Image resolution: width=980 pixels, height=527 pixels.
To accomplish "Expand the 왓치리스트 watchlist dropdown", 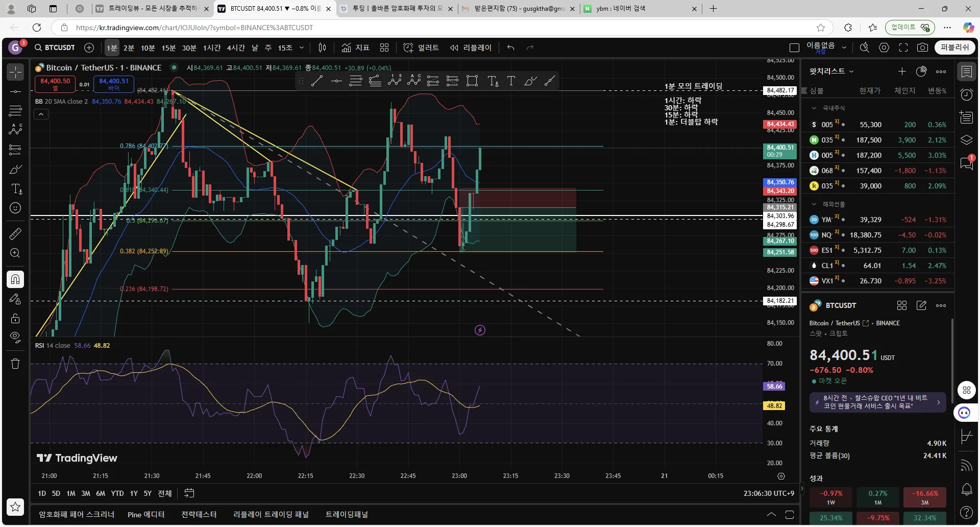I will (x=832, y=71).
